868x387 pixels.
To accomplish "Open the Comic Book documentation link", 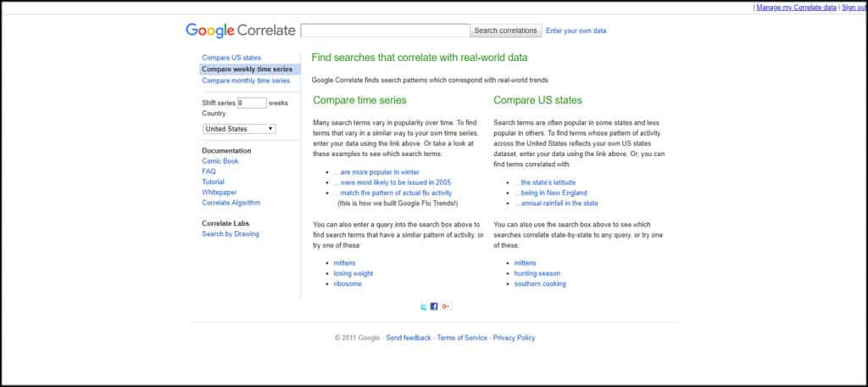I will tap(220, 161).
